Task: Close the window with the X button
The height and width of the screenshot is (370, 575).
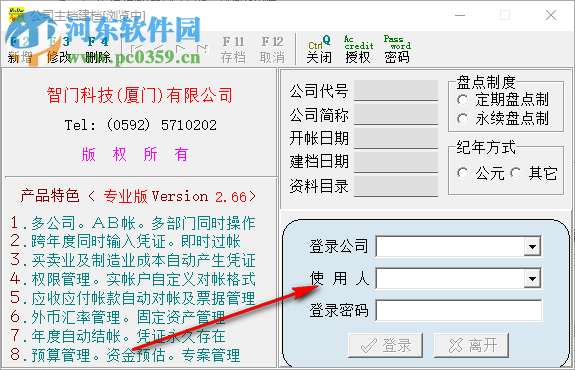Action: pos(551,15)
